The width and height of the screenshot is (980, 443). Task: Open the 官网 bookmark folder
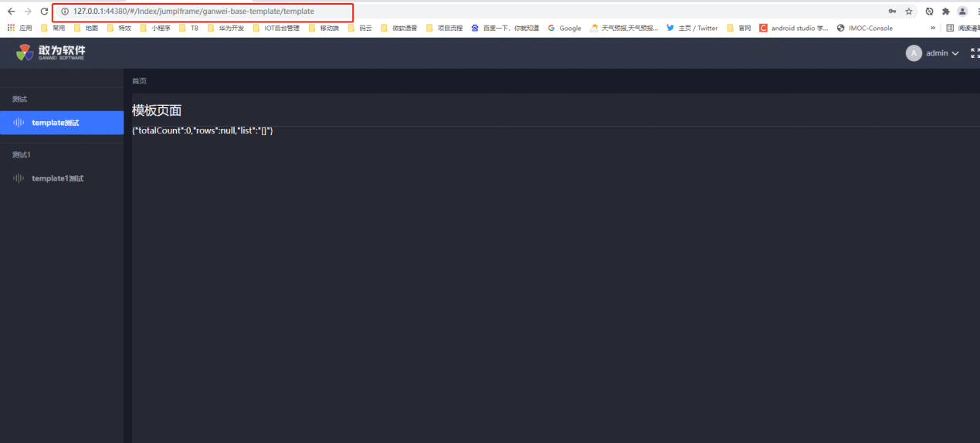pos(738,28)
